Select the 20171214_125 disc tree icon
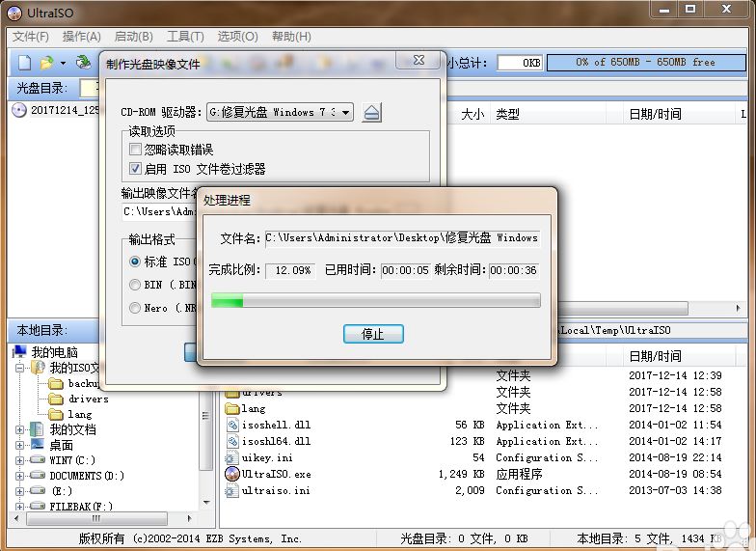 (19, 110)
